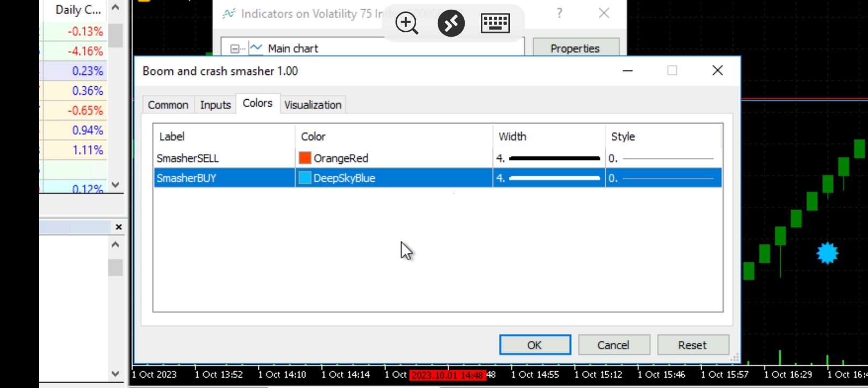This screenshot has height=388, width=868.
Task: Open width setting for SmasherSELL
Action: coord(549,158)
